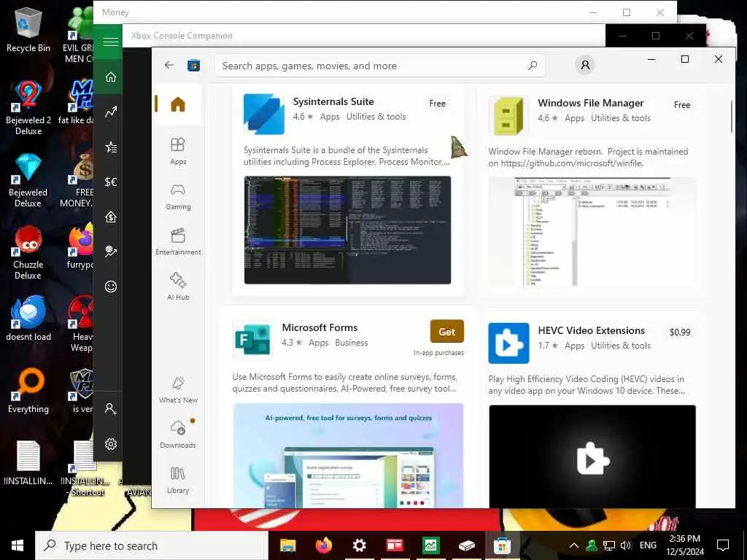
Task: Open File Explorer from the taskbar
Action: point(287,545)
